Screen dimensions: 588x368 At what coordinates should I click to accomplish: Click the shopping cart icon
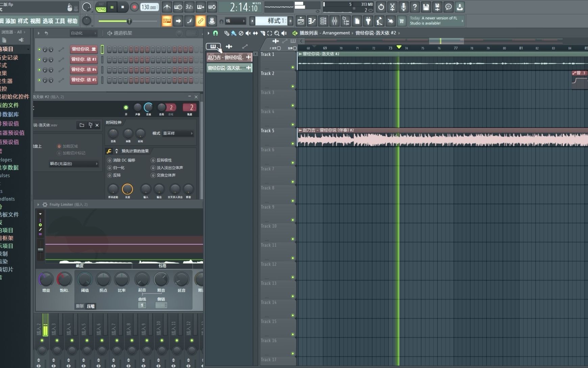coord(401,21)
